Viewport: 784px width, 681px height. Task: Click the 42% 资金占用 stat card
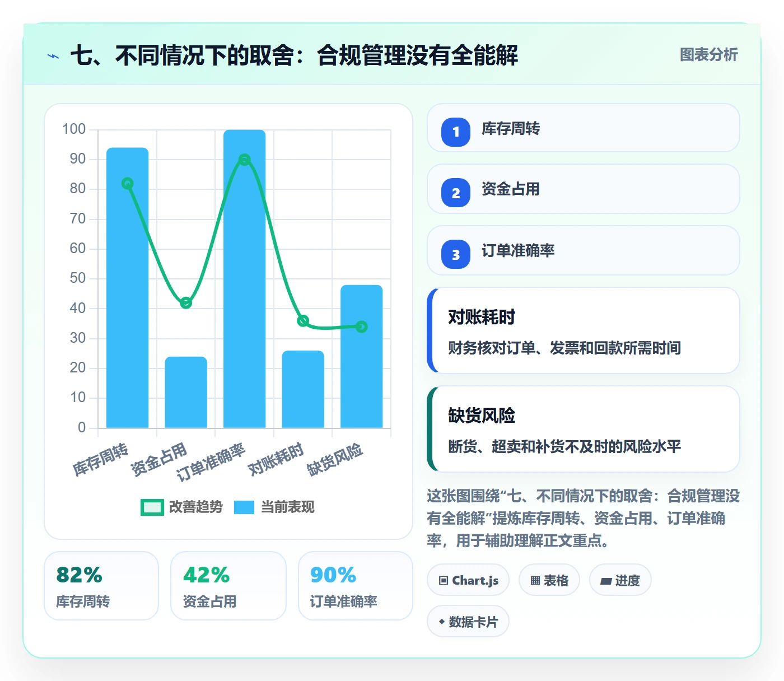pos(228,586)
